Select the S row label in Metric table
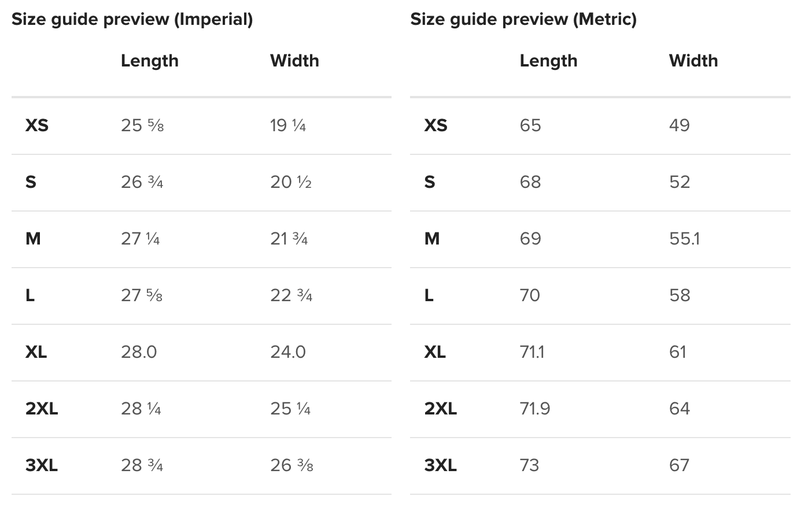Screen dimensions: 812x511 (x=430, y=182)
